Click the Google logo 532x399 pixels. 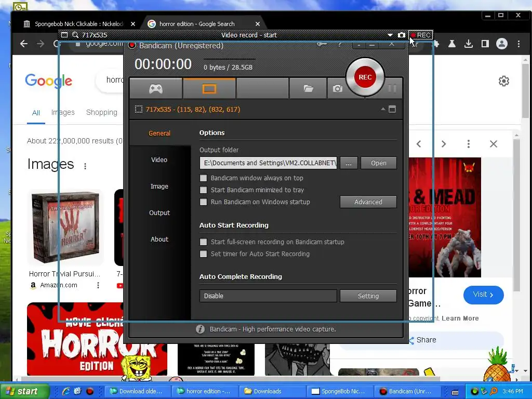coord(48,81)
